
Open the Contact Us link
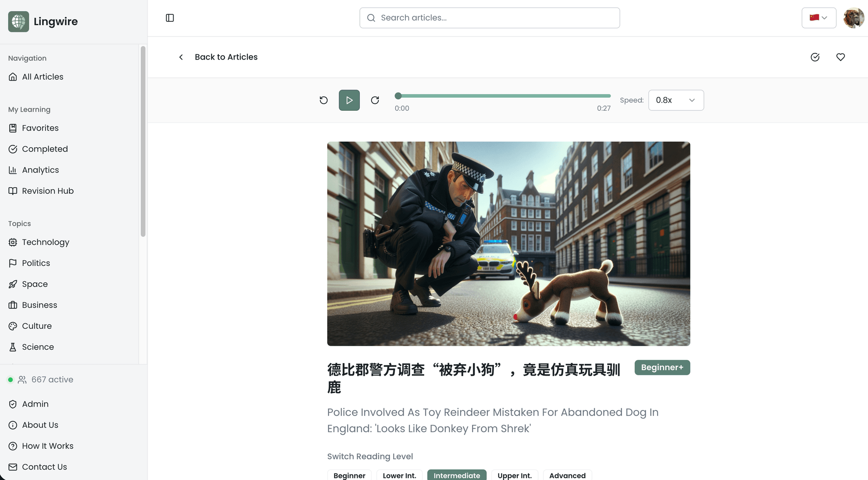pos(44,467)
